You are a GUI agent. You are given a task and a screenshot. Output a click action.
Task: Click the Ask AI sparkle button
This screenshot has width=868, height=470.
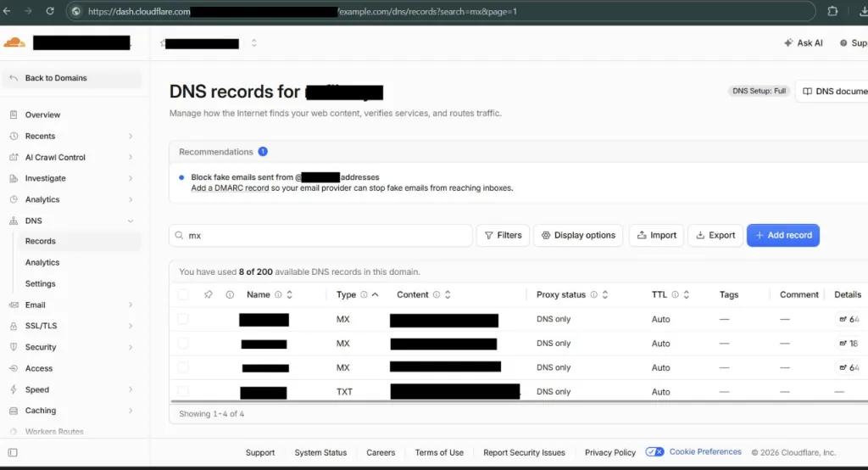804,42
